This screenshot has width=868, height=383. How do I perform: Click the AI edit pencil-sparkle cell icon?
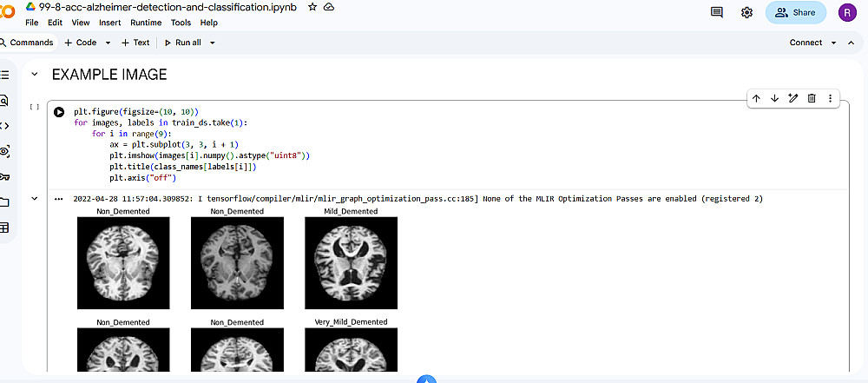coord(792,98)
